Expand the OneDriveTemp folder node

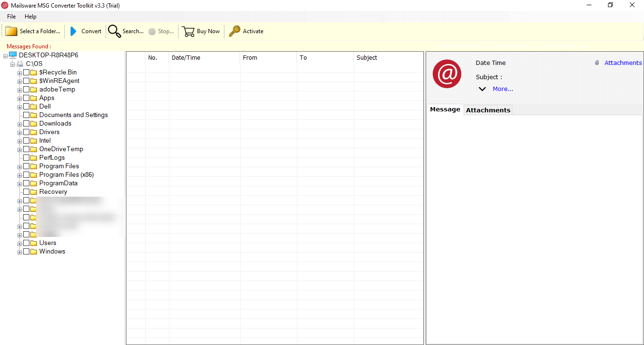[x=20, y=150]
